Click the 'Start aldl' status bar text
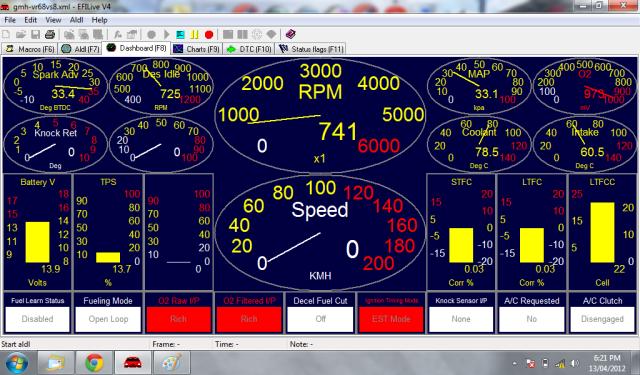Image resolution: width=640 pixels, height=375 pixels. (16, 344)
